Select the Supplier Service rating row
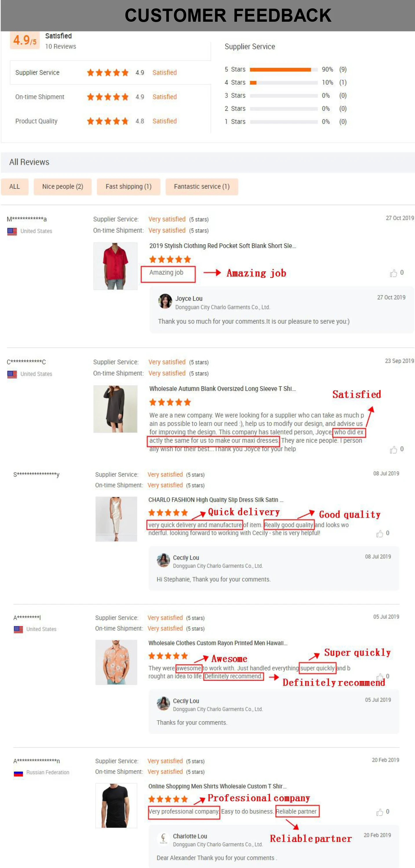The image size is (415, 868). tap(110, 72)
